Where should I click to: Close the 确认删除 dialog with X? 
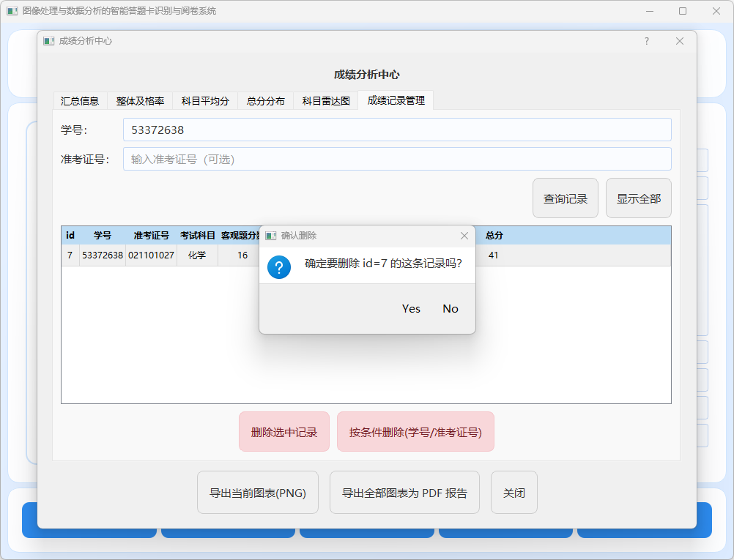(x=464, y=236)
